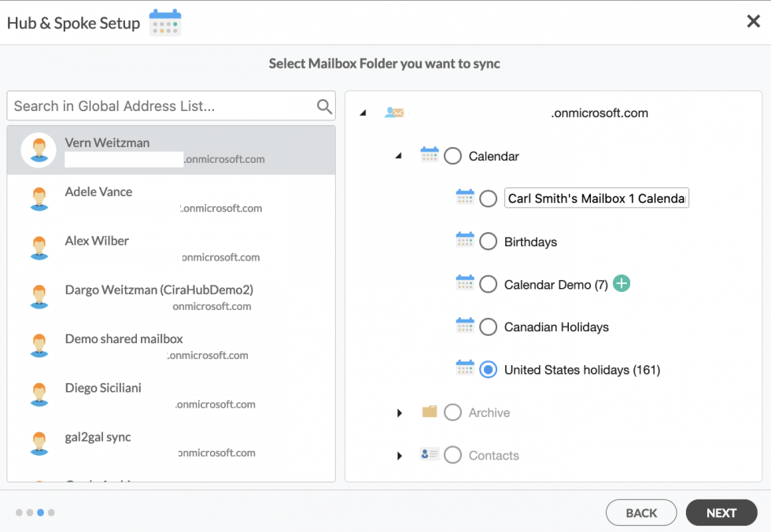Select the Archive radio button
Viewport: 771px width, 532px height.
(x=452, y=412)
